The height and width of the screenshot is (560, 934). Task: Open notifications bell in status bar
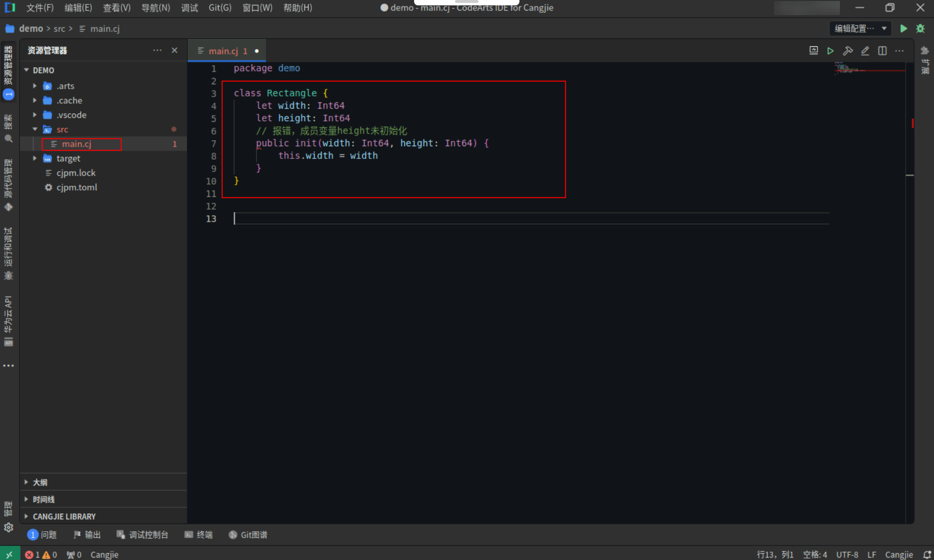927,554
